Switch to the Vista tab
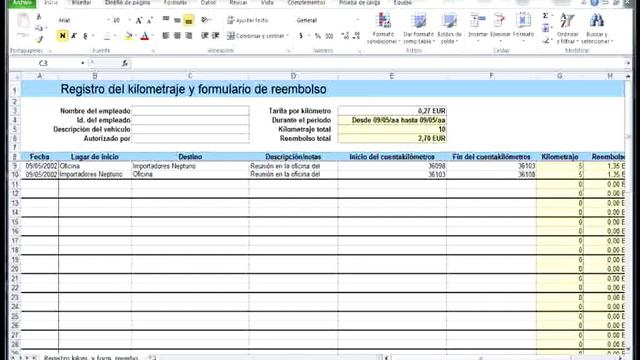The image size is (640, 360). pyautogui.click(x=267, y=3)
